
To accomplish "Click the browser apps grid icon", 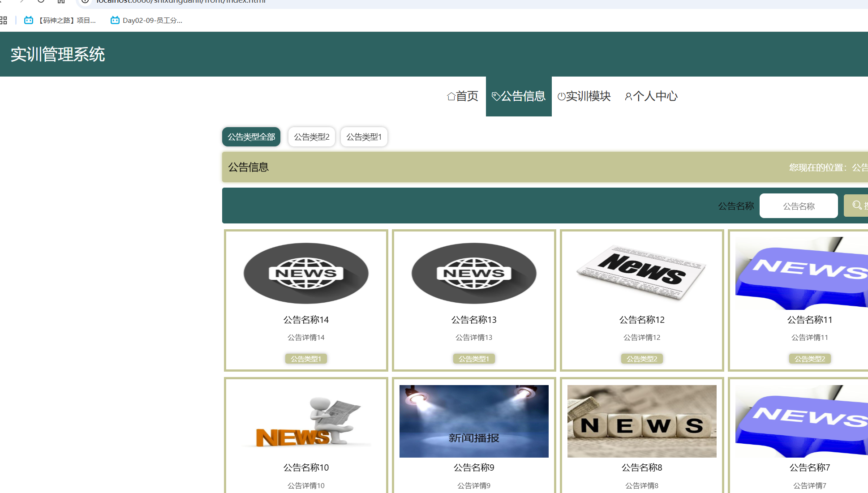I will tap(4, 20).
